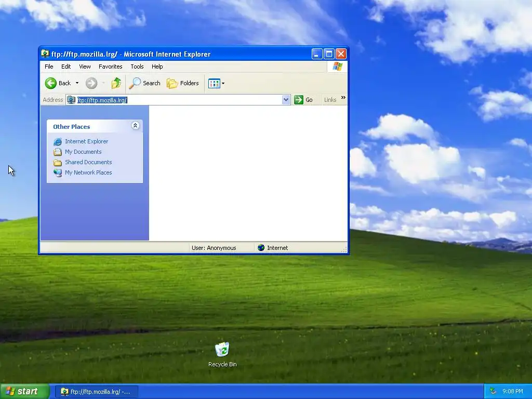532x399 pixels.
Task: Click the Internet Explorer 'e' icon in sidebar
Action: point(58,141)
